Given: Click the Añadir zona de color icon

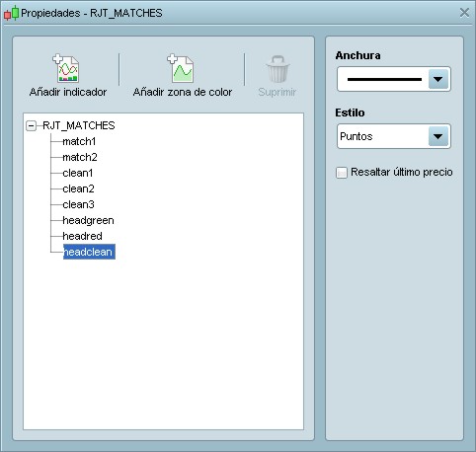Looking at the screenshot, I should 181,68.
